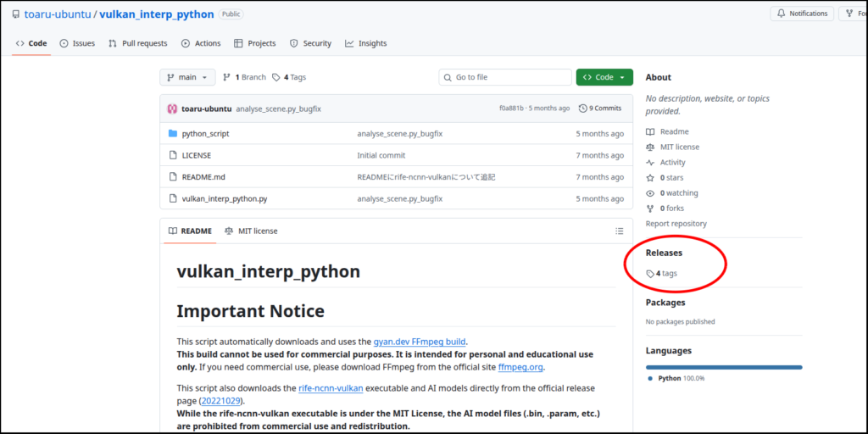Screen dimensions: 868x434
Task: Open the Insights tab
Action: (x=366, y=43)
